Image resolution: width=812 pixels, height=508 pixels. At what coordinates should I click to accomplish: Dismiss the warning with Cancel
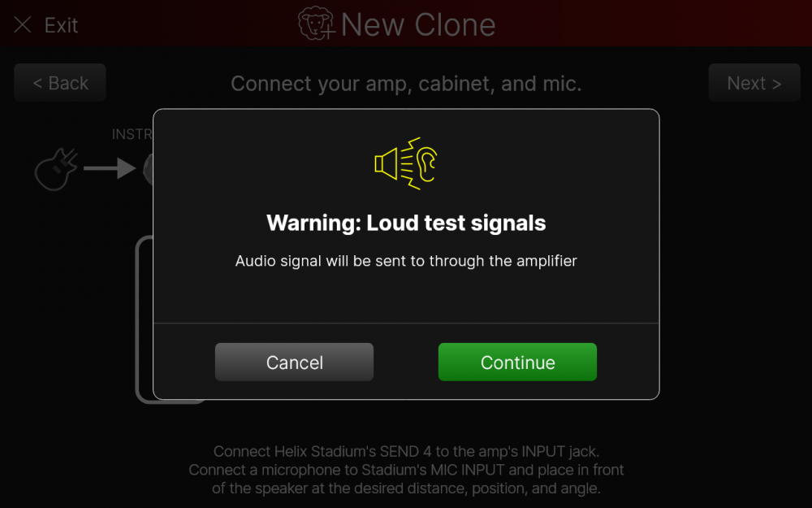click(x=294, y=362)
